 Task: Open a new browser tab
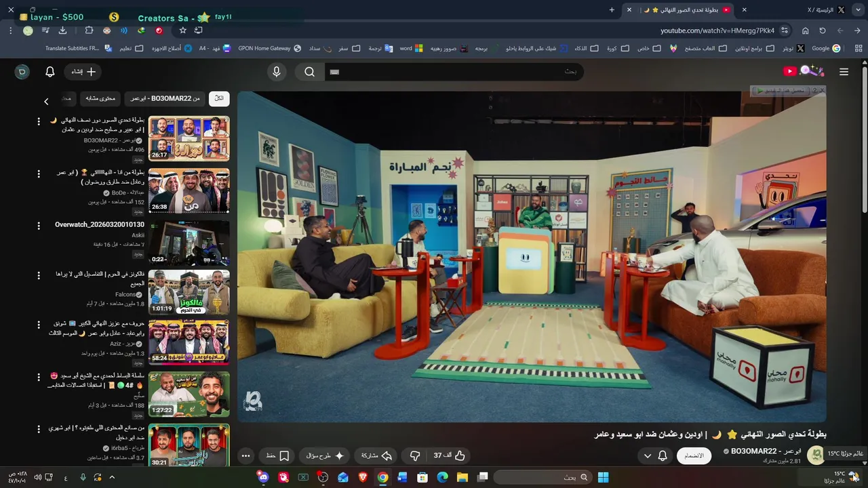tap(612, 9)
